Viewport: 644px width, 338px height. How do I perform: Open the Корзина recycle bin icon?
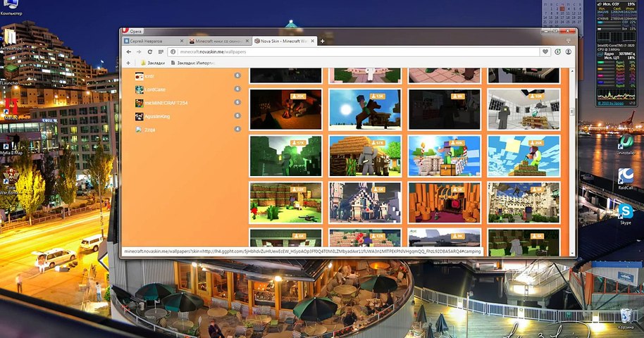click(x=626, y=318)
